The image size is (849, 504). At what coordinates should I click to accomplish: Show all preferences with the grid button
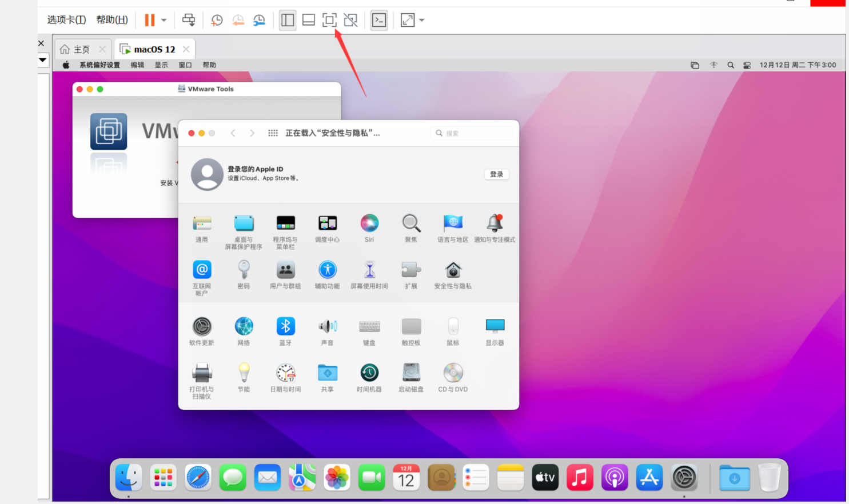[x=273, y=133]
